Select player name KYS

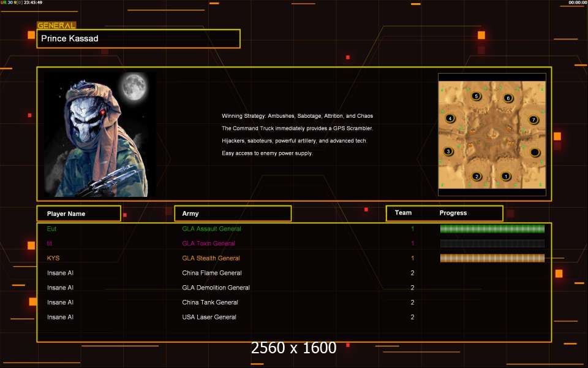pyautogui.click(x=53, y=258)
